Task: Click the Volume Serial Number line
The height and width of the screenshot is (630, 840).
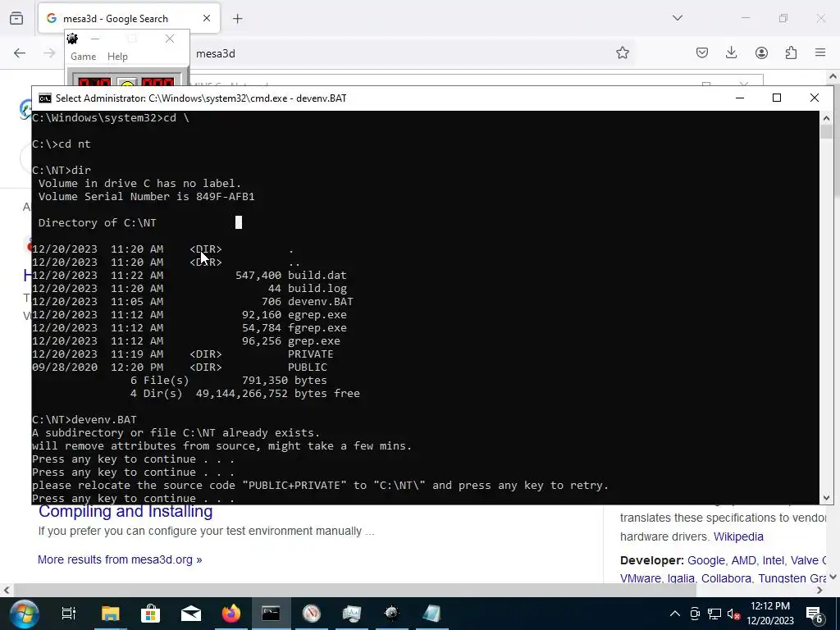Action: coord(146,197)
